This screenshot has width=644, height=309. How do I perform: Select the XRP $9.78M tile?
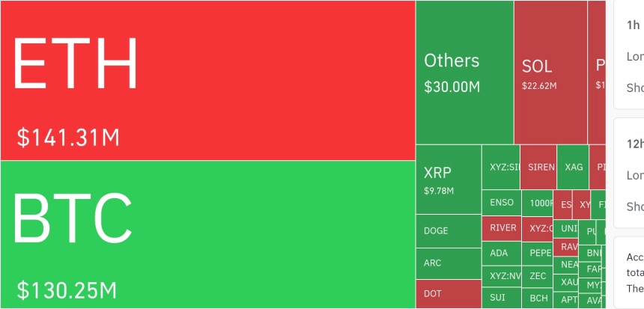(x=448, y=179)
